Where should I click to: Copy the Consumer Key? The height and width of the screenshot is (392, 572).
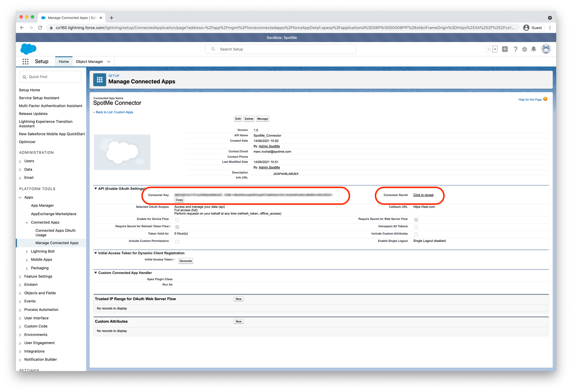[179, 200]
